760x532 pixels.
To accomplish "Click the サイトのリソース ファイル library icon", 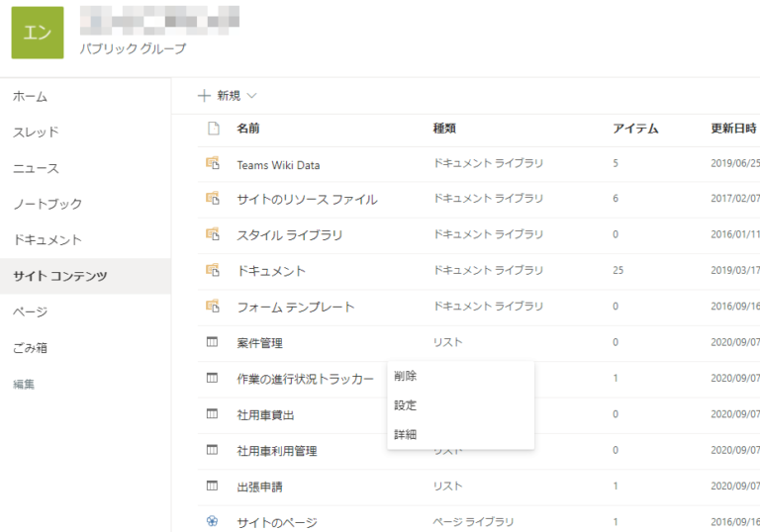I will click(x=212, y=199).
